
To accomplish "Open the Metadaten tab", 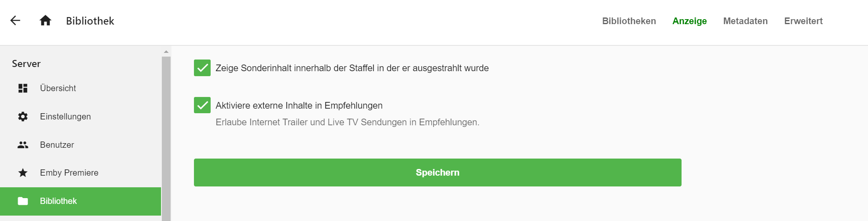I will 745,21.
